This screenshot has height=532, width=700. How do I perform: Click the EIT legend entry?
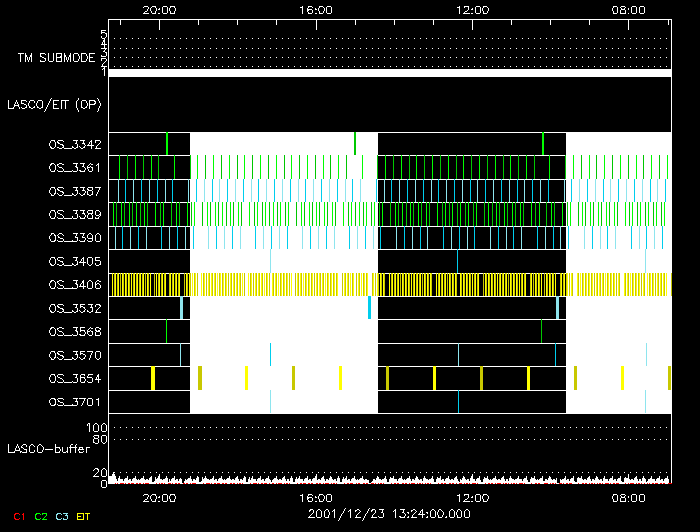point(83,515)
